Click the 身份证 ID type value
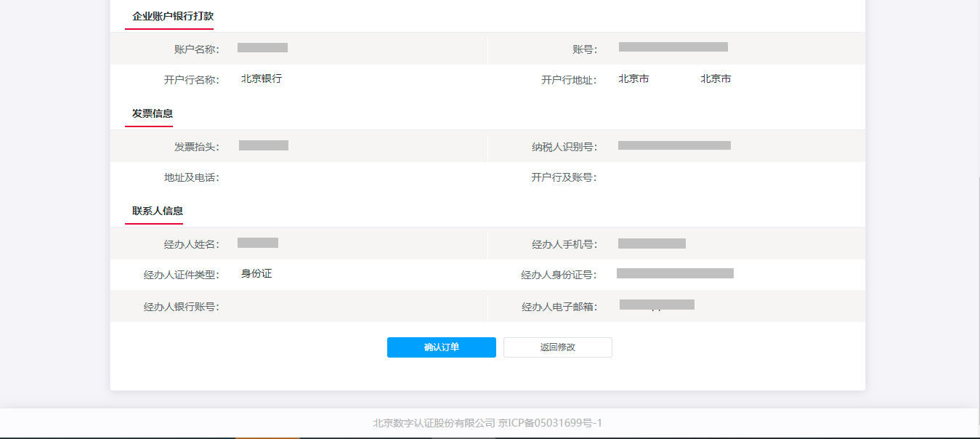This screenshot has height=439, width=980. (x=256, y=273)
